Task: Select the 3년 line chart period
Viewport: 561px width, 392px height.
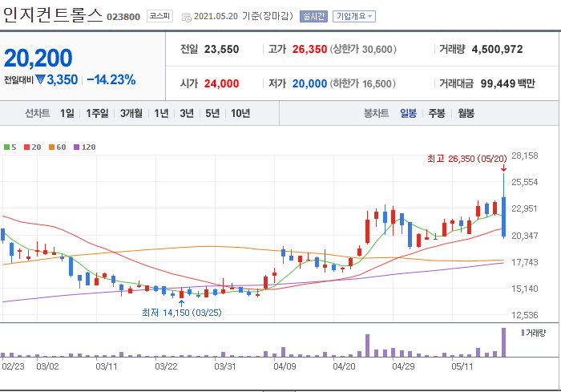Action: point(187,114)
